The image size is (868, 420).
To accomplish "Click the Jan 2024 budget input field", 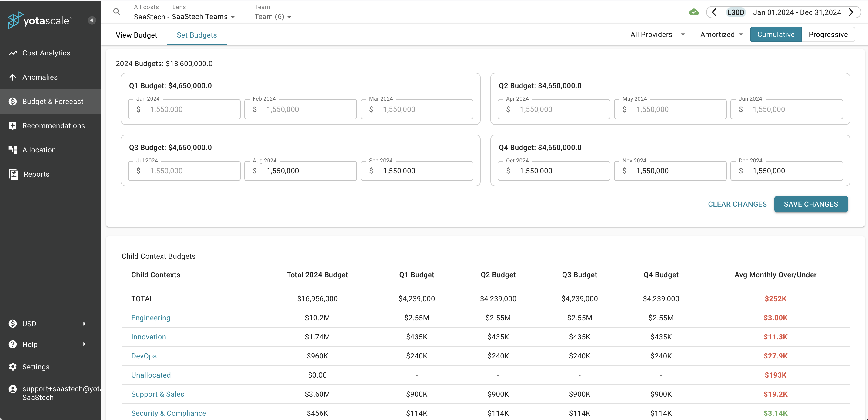I will point(184,109).
